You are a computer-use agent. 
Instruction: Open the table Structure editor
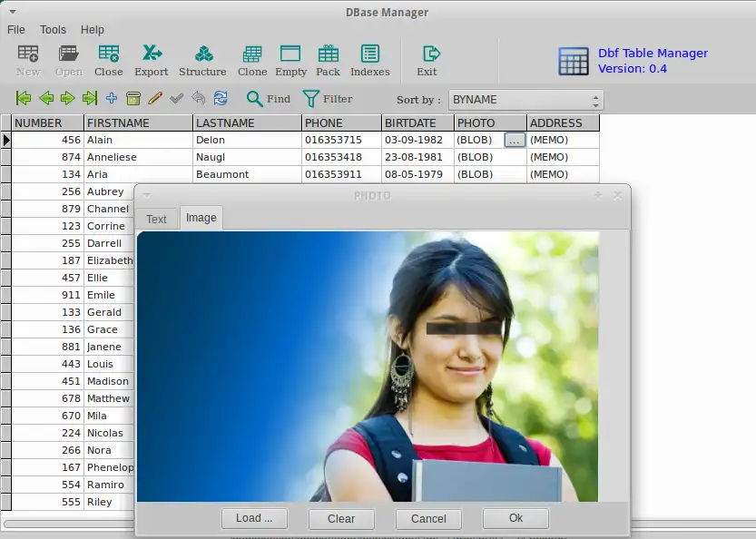(202, 61)
